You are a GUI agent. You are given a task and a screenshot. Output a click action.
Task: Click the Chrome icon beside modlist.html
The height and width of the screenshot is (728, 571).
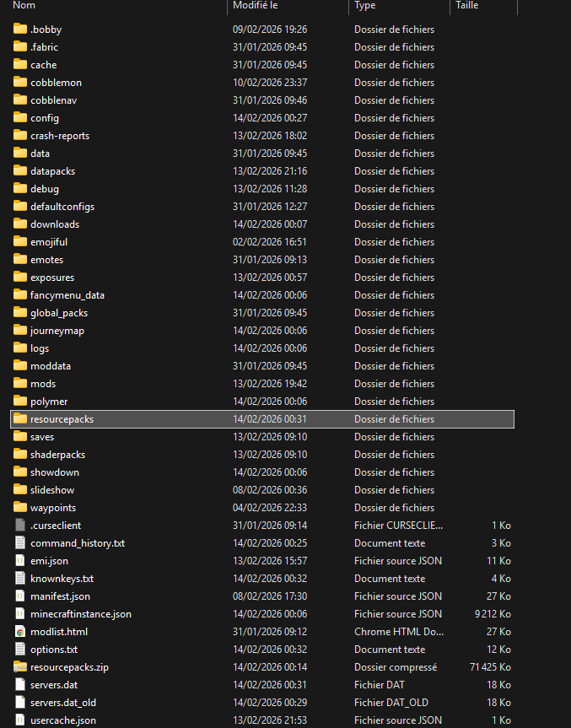[20, 632]
